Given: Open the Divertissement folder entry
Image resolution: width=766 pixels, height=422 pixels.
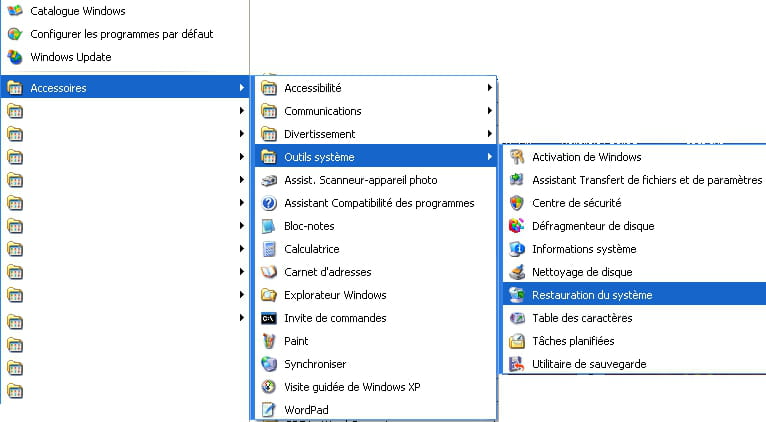Looking at the screenshot, I should click(376, 134).
